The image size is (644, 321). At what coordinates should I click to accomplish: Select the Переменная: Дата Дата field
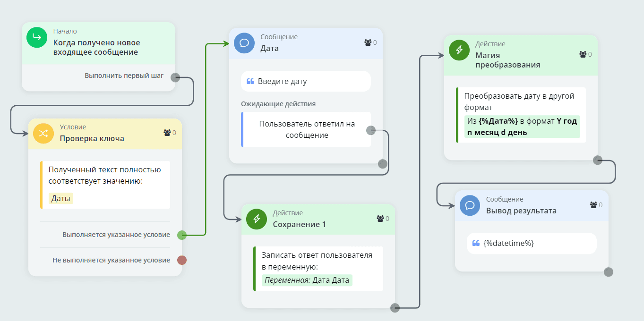click(307, 280)
